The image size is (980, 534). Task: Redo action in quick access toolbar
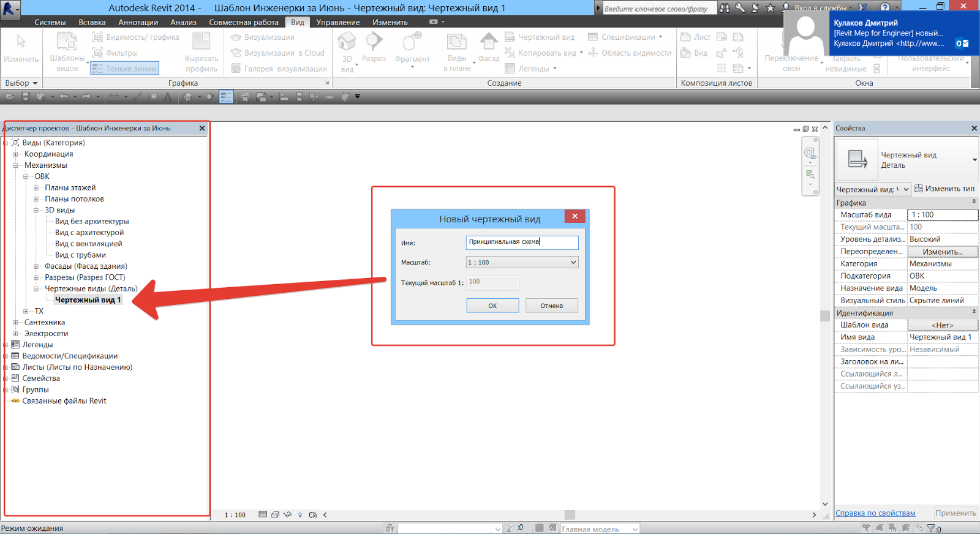coord(86,97)
